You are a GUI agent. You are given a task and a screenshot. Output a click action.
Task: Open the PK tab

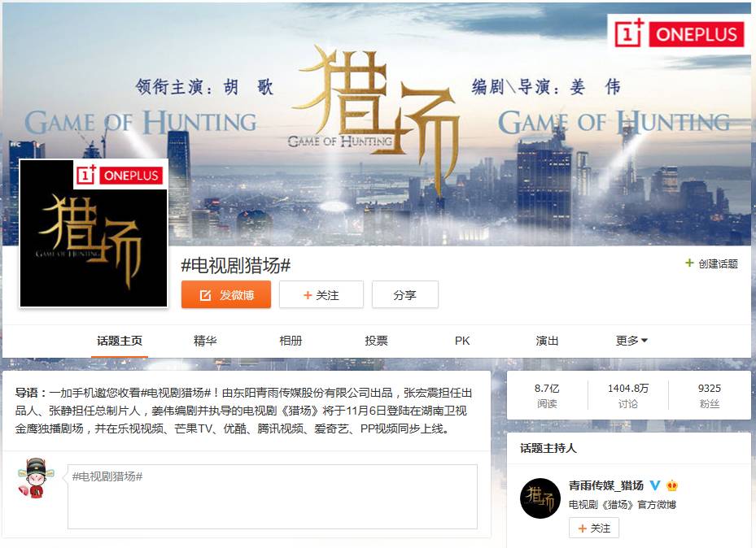pos(462,341)
